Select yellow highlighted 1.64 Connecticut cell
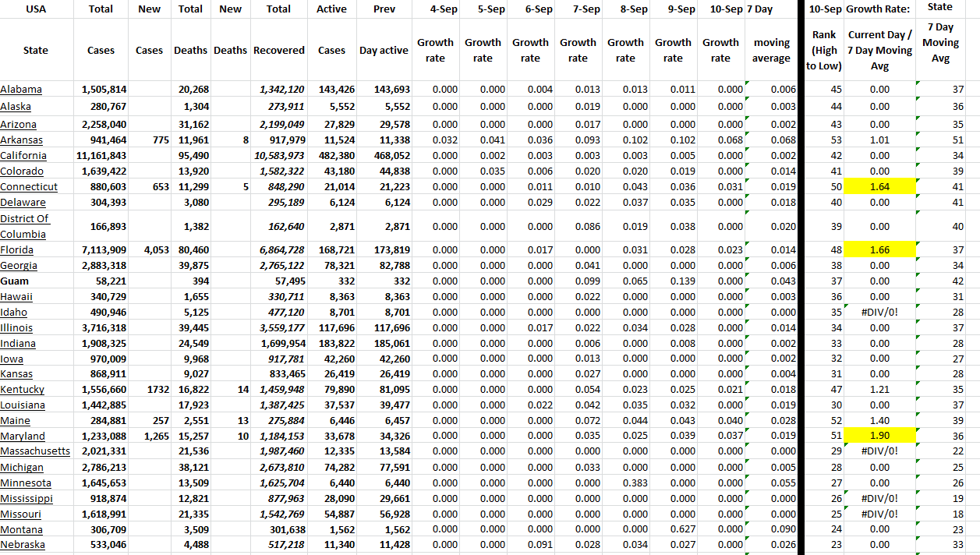The image size is (980, 555). (x=879, y=187)
